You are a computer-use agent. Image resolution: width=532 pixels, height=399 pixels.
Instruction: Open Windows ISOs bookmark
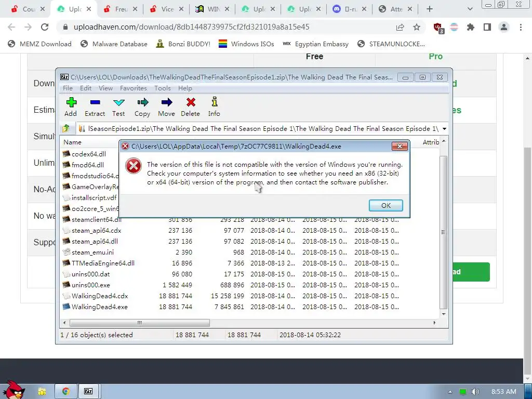pos(246,44)
